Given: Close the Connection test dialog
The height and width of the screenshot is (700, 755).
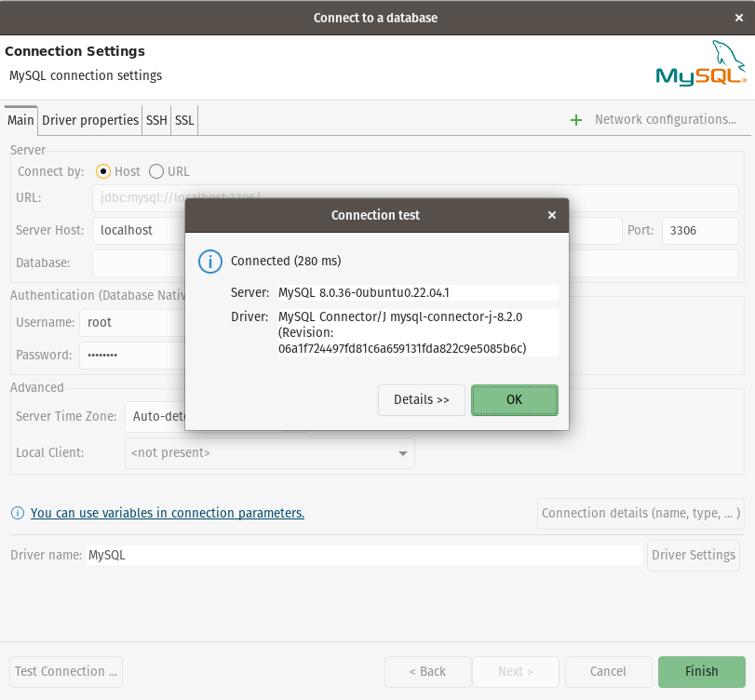Looking at the screenshot, I should (x=552, y=215).
